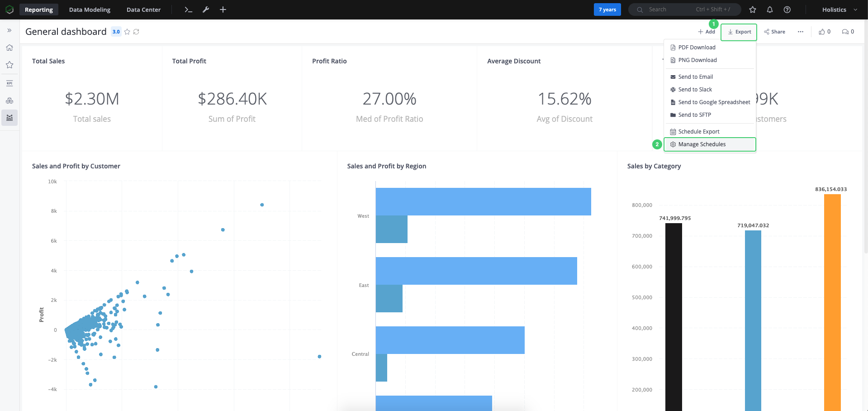Like the dashboard with thumbs up
The width and height of the screenshot is (868, 411).
(822, 32)
